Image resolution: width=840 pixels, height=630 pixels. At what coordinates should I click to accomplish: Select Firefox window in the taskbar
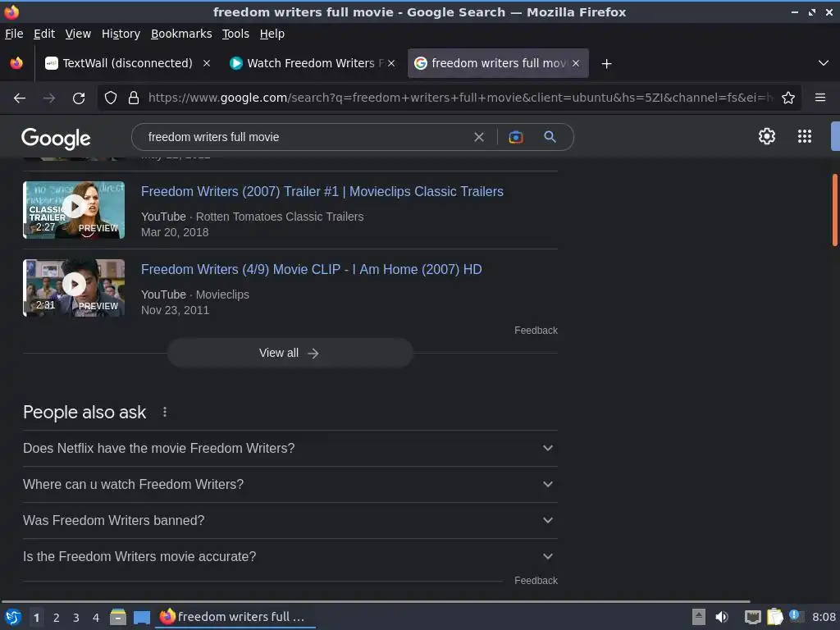pyautogui.click(x=235, y=617)
